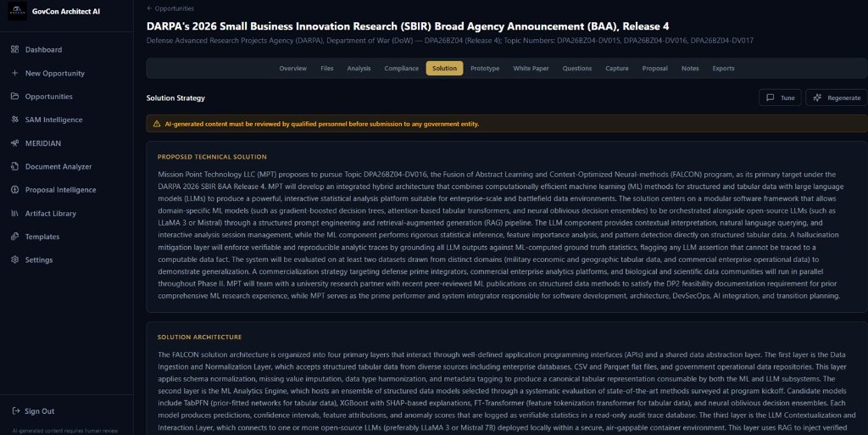Screen dimensions: 868x435
Task: Click the DARPA 2026 SBIR BAA page title
Action: pos(408,26)
